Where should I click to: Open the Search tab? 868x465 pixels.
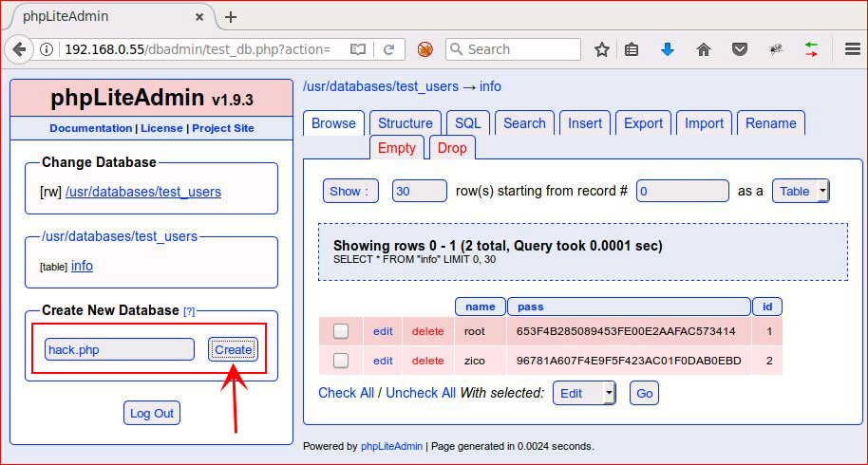tap(524, 123)
